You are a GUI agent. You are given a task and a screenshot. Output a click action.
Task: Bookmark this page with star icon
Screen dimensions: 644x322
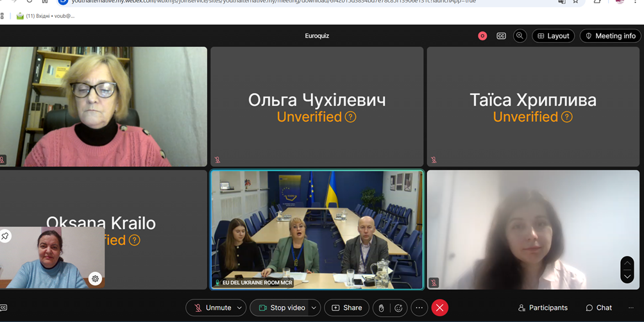(575, 1)
